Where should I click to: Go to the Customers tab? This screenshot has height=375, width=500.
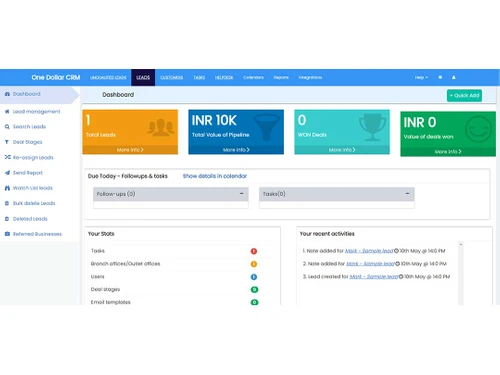pyautogui.click(x=172, y=77)
